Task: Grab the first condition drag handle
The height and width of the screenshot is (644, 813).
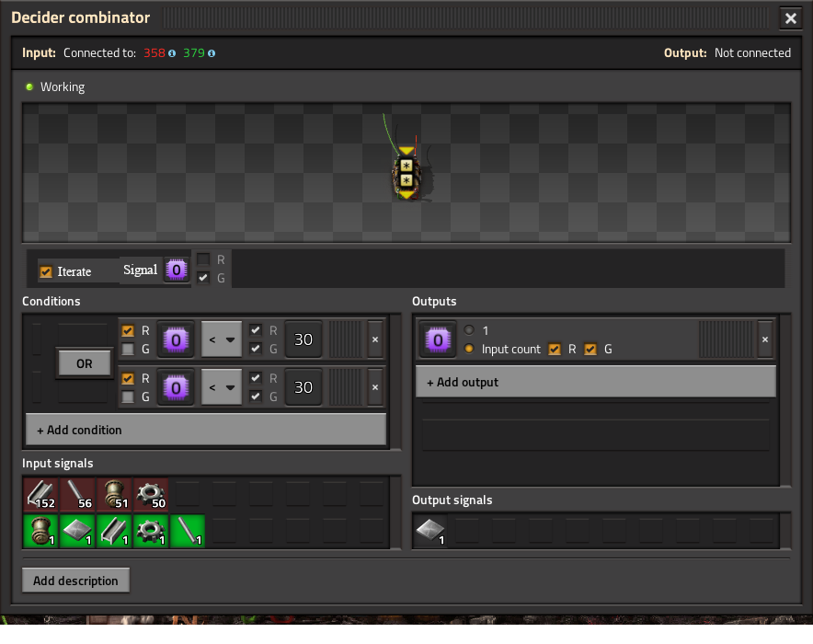Action: click(x=346, y=339)
